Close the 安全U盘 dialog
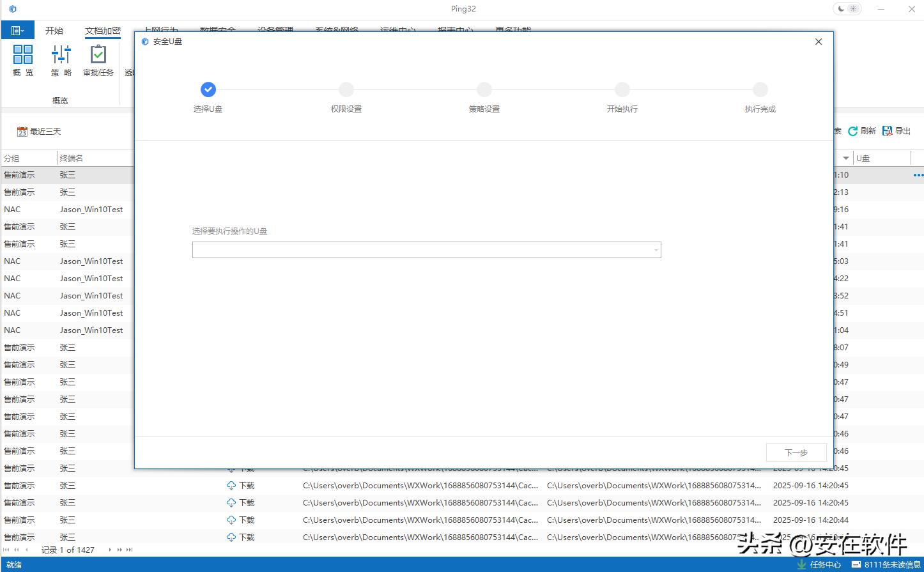This screenshot has height=572, width=924. click(x=819, y=42)
